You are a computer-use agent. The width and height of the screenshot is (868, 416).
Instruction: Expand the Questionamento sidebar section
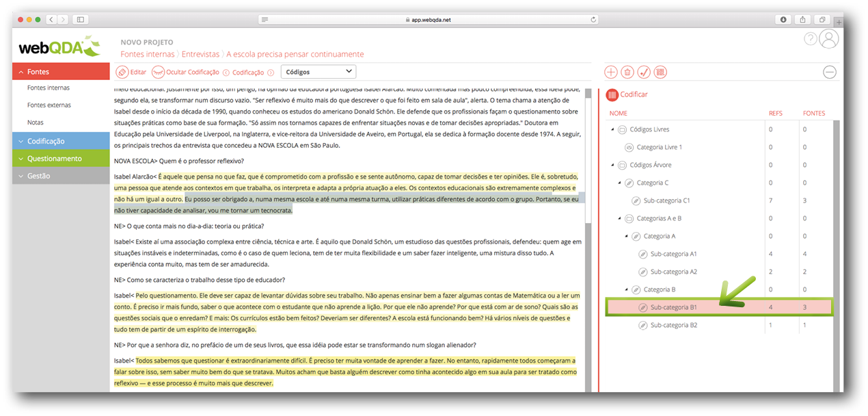(61, 159)
